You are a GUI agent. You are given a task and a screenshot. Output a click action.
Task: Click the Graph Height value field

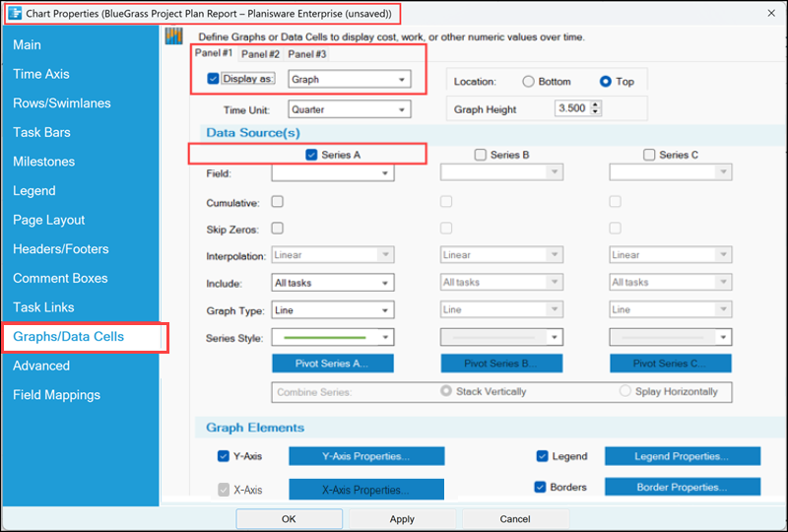point(573,108)
